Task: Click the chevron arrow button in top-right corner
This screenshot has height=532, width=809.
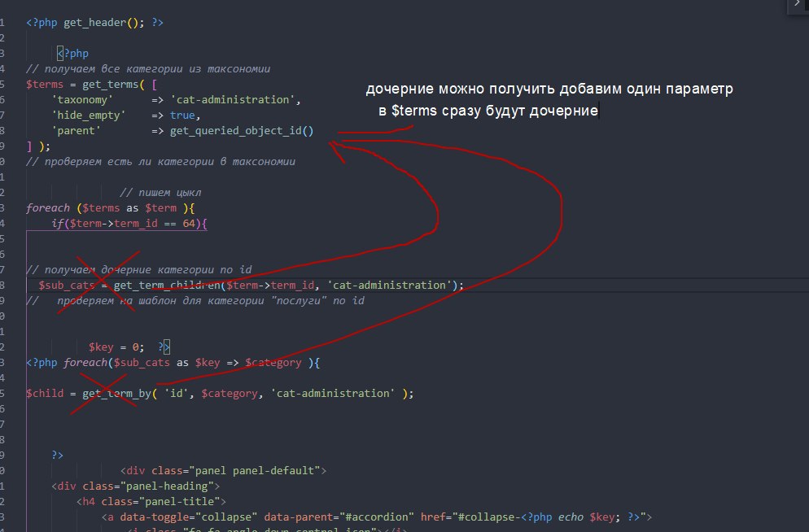Action: [x=797, y=4]
